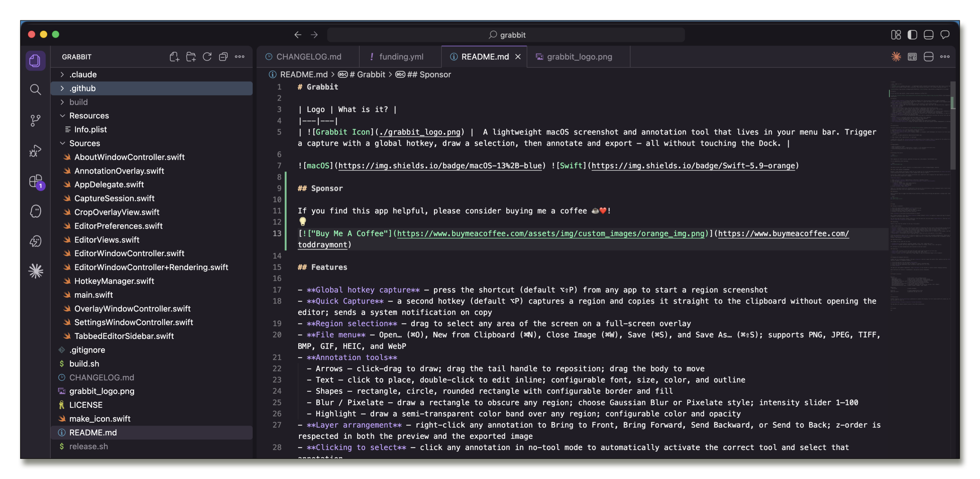
Task: Click the editor minimap preview
Action: click(919, 196)
